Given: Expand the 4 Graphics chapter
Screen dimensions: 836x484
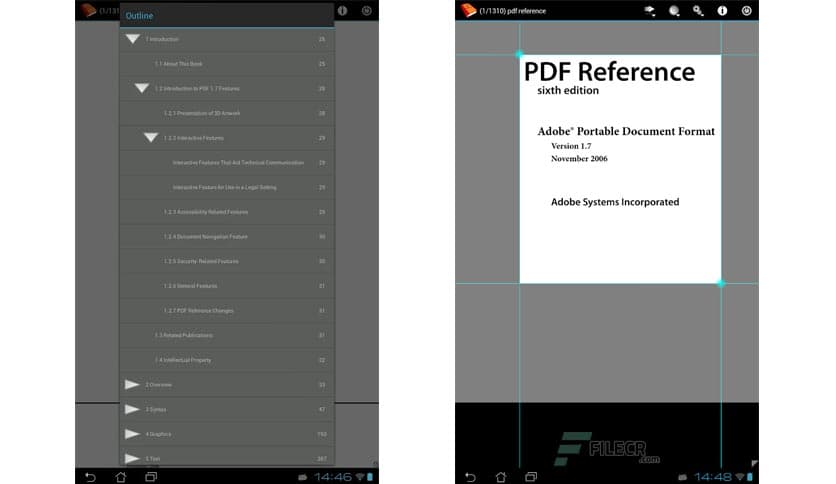Looking at the screenshot, I should point(132,434).
